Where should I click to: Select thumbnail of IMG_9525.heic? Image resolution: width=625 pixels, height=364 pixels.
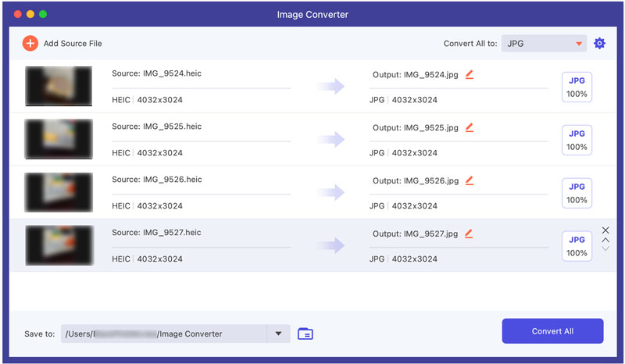59,139
